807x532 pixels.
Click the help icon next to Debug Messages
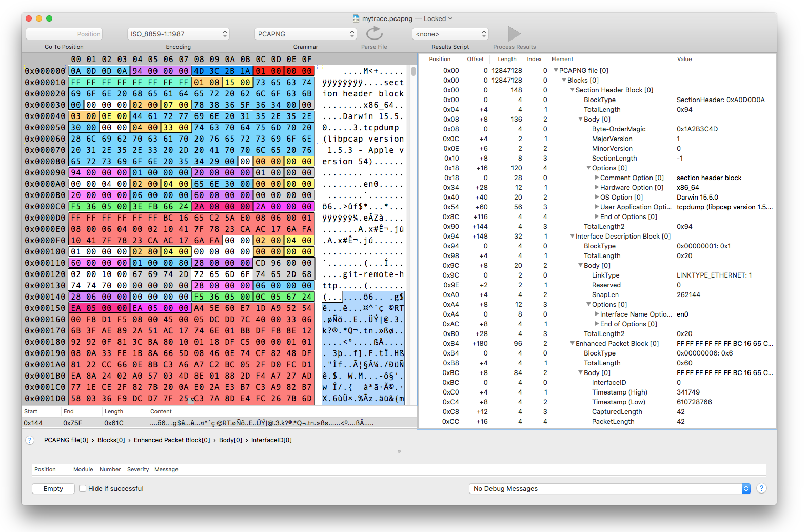[761, 488]
